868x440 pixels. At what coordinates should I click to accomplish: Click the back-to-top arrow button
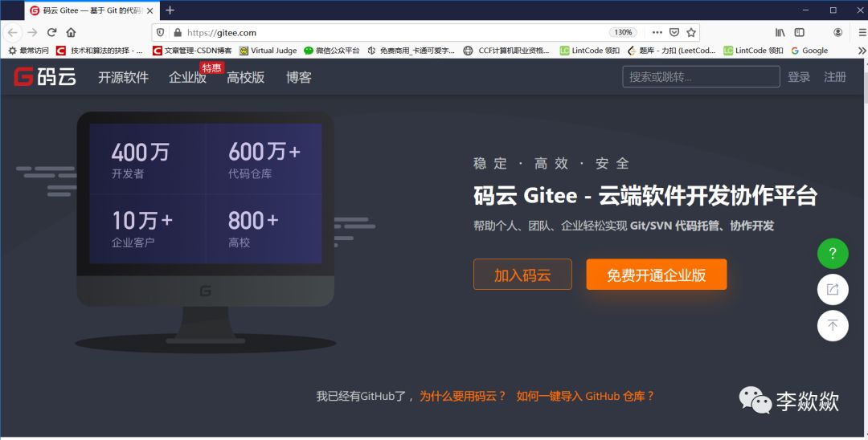coord(833,325)
